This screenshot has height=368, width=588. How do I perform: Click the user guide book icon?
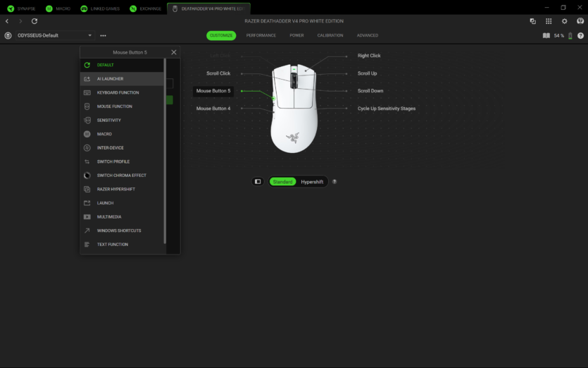[546, 35]
